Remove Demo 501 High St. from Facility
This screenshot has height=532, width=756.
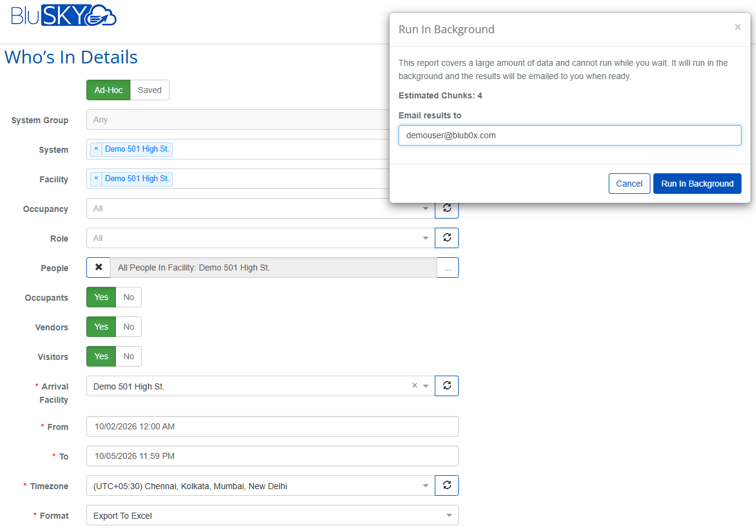coord(96,179)
